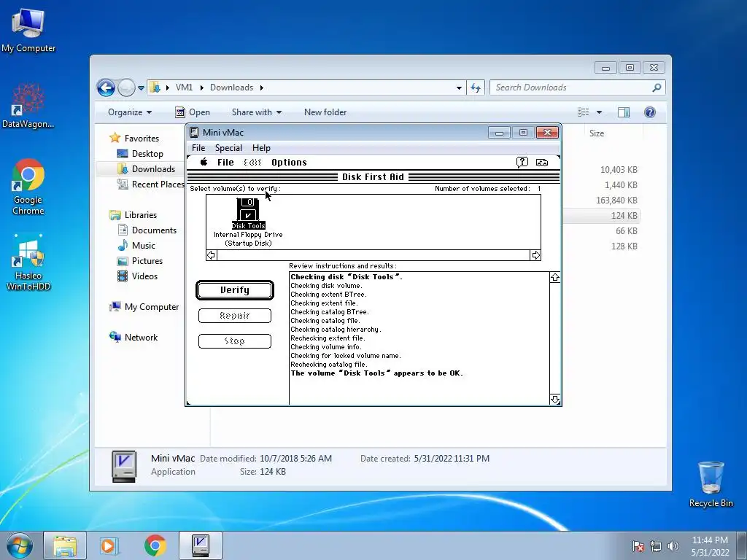
Task: Select Favorites in the navigation pane
Action: [x=142, y=138]
